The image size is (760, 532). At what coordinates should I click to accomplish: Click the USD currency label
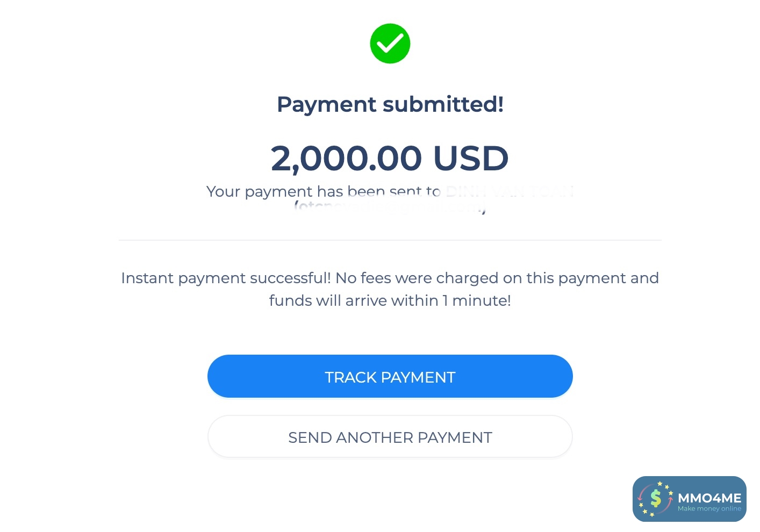470,159
